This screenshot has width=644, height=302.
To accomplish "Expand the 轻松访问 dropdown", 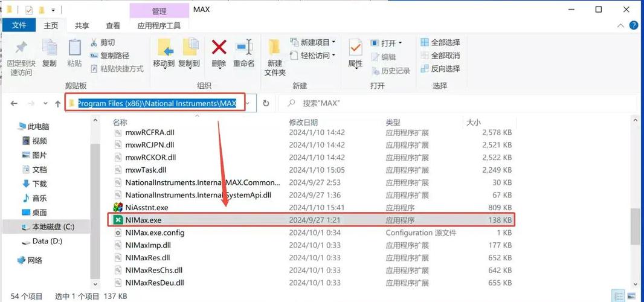I will tap(333, 55).
